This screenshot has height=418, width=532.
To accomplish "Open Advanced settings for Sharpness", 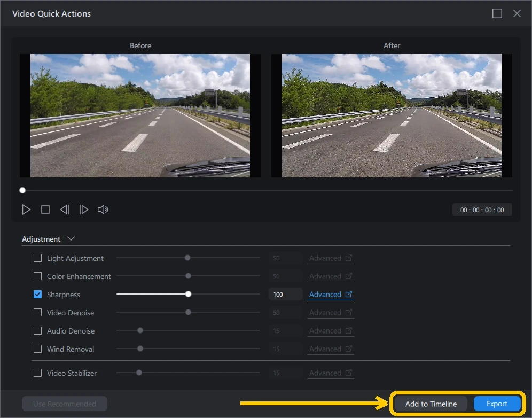I will coord(331,295).
